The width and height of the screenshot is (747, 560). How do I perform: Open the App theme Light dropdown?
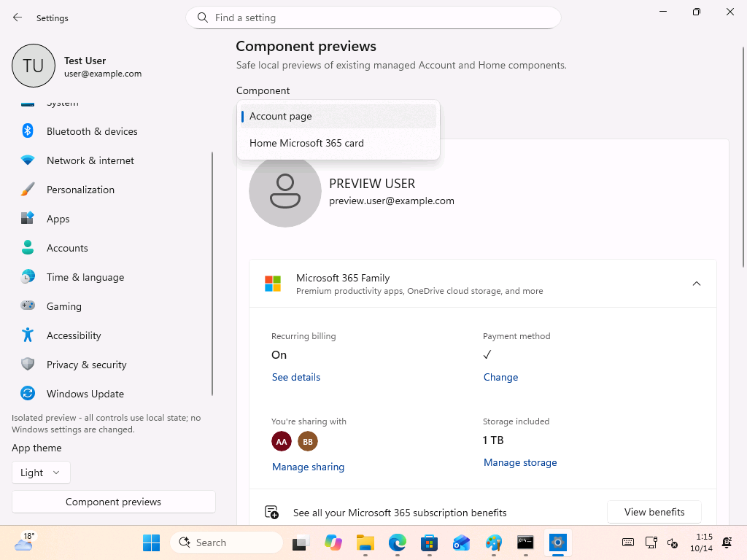pos(41,472)
